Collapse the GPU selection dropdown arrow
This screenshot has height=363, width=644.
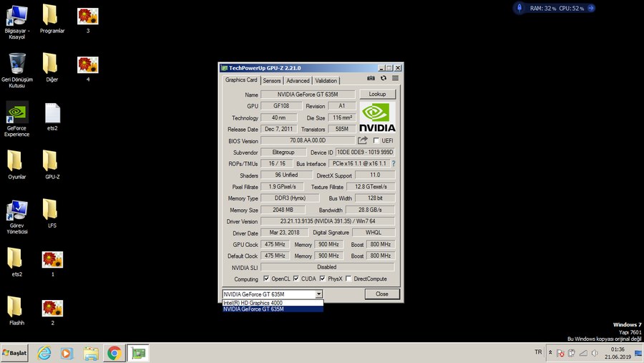click(318, 294)
